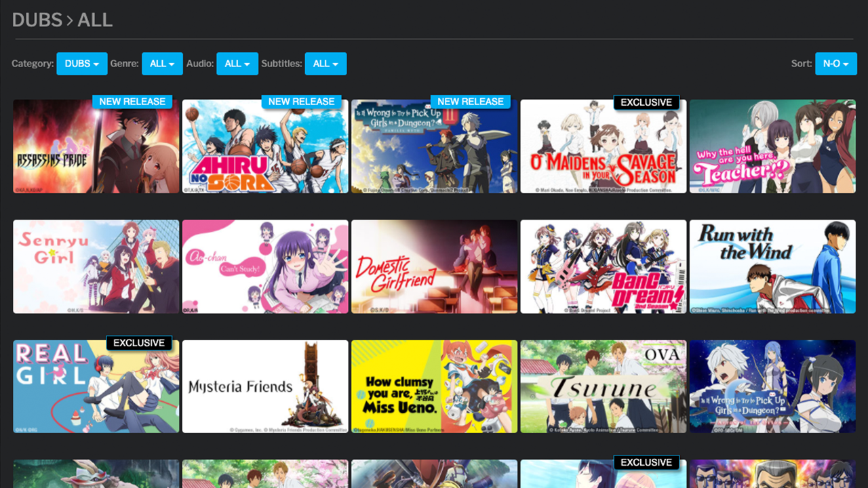The width and height of the screenshot is (868, 488).
Task: Open the Run with the Wind thumbnail
Action: click(x=772, y=266)
